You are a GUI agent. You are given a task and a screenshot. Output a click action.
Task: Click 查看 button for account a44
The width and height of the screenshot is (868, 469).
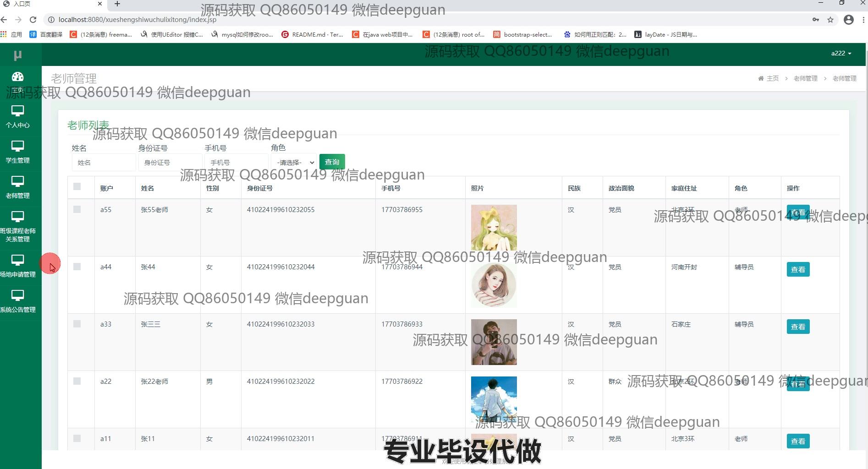point(798,269)
